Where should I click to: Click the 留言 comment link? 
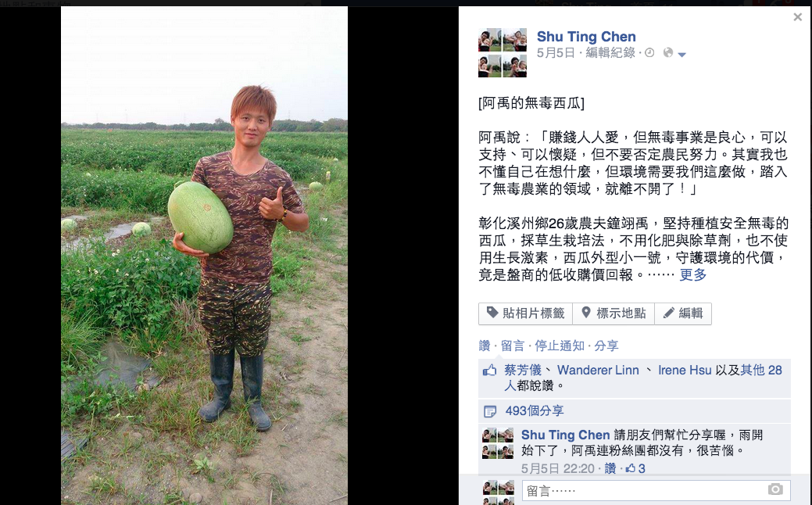(x=513, y=346)
